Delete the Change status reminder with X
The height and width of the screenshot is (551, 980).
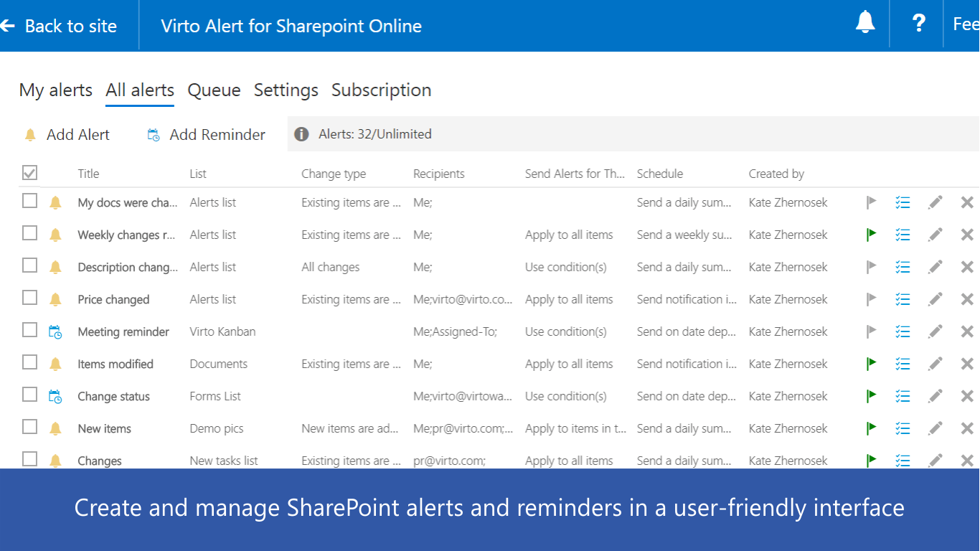[967, 396]
